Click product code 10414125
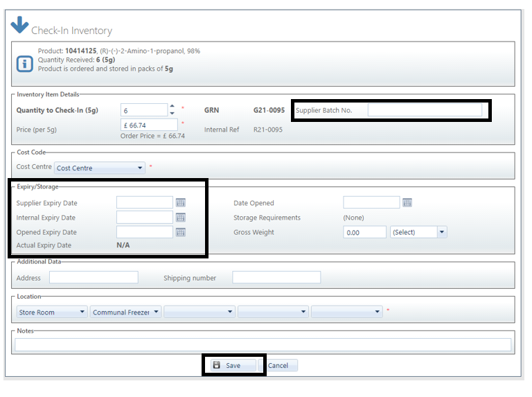Screen dimensions: 532x397 click(x=81, y=51)
